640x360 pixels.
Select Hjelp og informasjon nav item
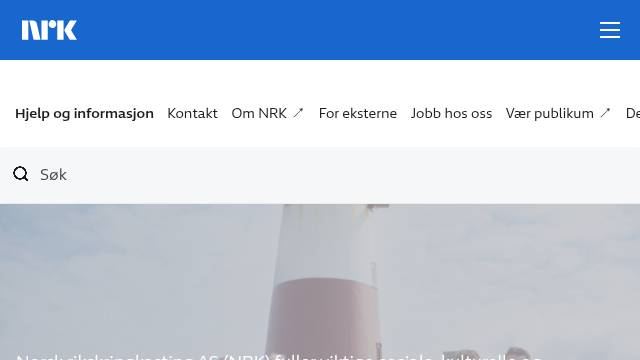coord(84,113)
